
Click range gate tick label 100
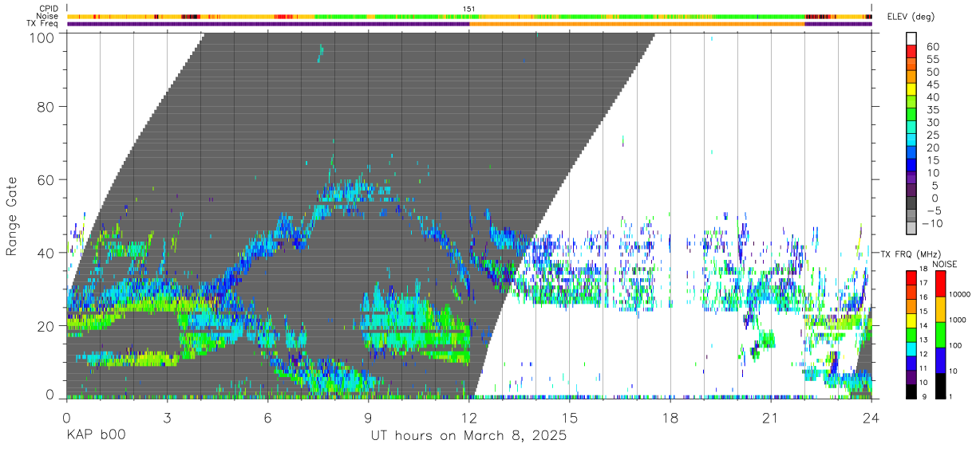click(x=43, y=37)
